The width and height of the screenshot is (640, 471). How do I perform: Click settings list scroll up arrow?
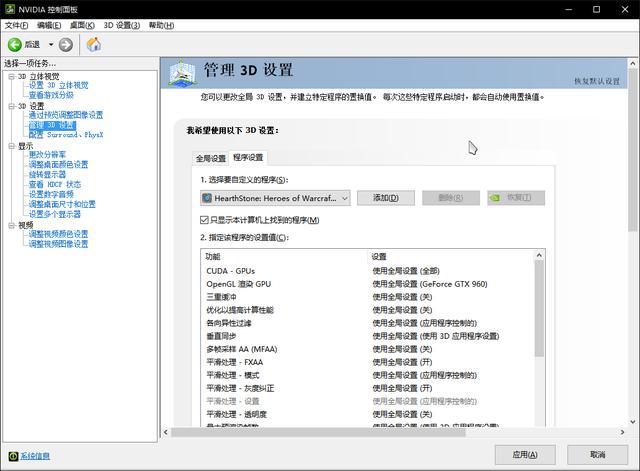(539, 255)
